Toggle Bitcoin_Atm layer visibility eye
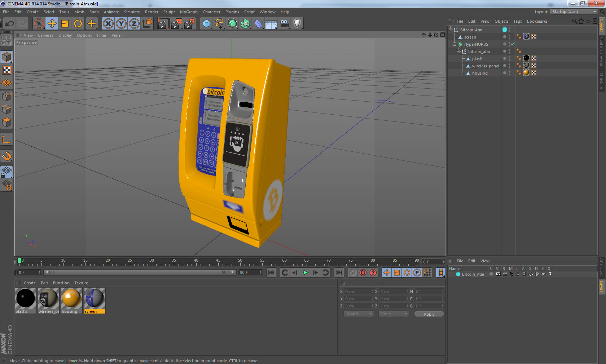 498,274
